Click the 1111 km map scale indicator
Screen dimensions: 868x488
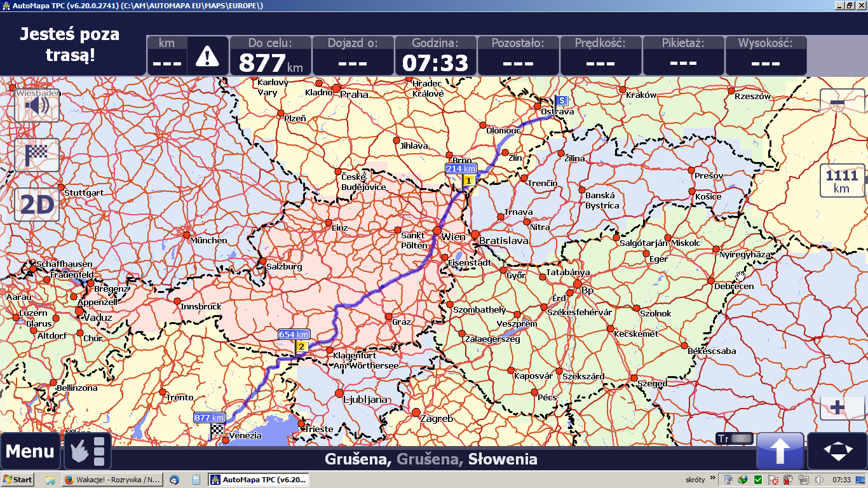[x=841, y=180]
